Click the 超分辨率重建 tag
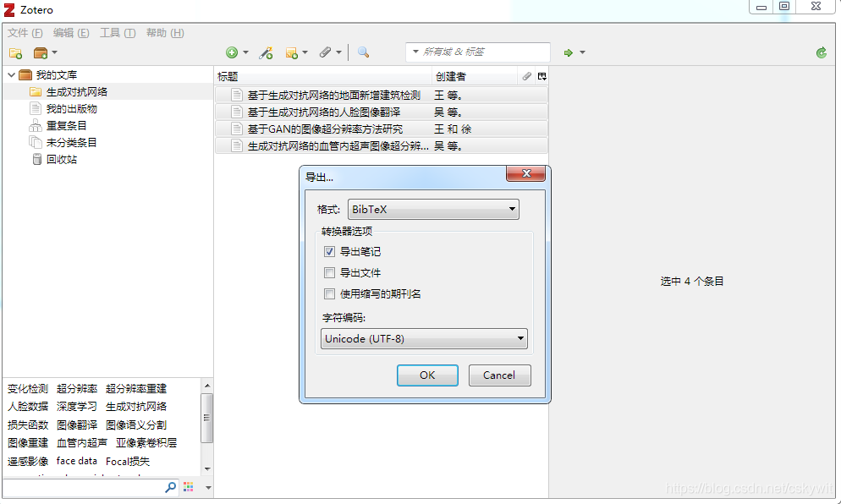The height and width of the screenshot is (504, 841). tap(136, 389)
